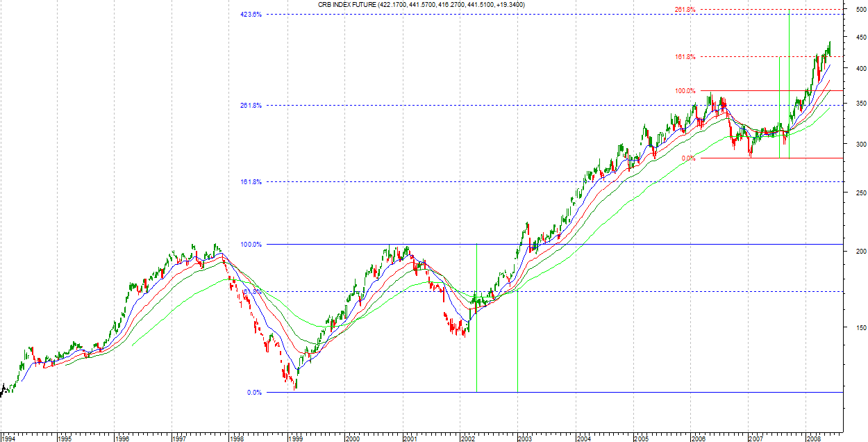868x442 pixels.
Task: Click the 2001 year label on time axis
Action: (x=410, y=439)
